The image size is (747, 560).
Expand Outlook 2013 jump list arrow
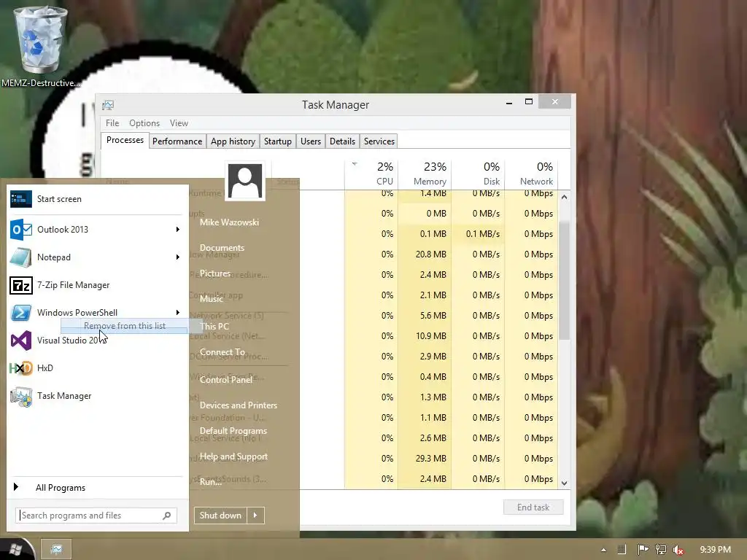[x=178, y=230]
